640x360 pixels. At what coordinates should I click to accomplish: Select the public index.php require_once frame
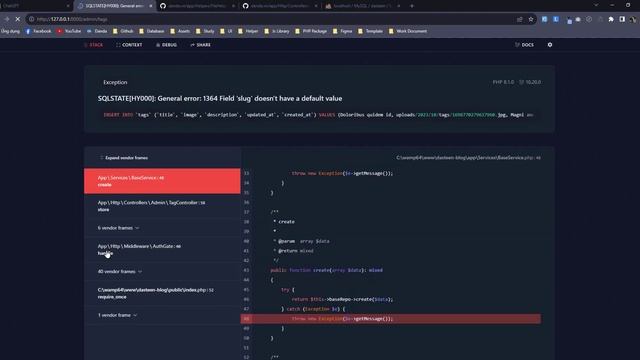pyautogui.click(x=162, y=293)
